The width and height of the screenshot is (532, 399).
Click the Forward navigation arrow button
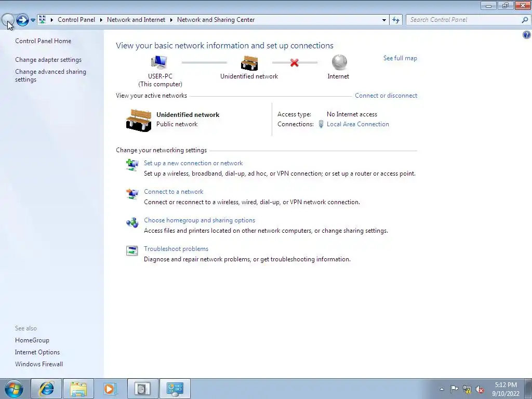[22, 20]
